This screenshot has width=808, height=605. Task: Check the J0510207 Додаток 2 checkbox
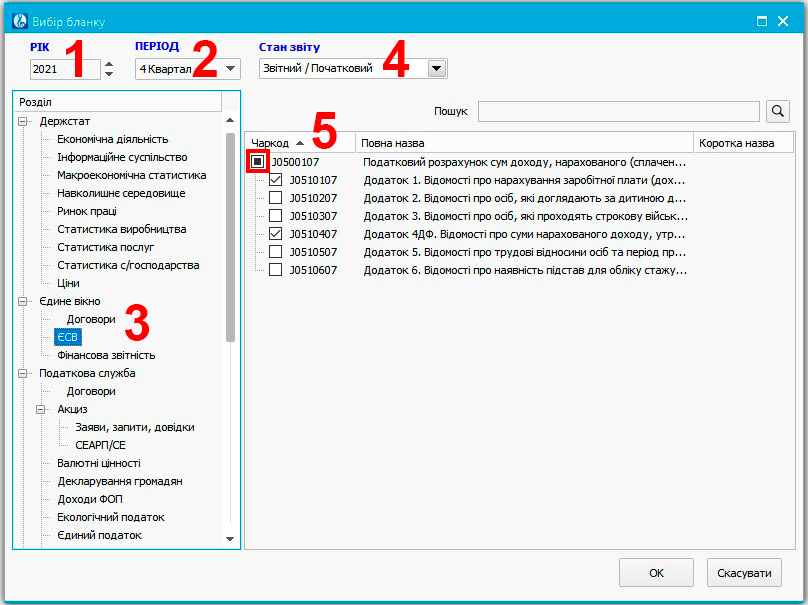[275, 198]
